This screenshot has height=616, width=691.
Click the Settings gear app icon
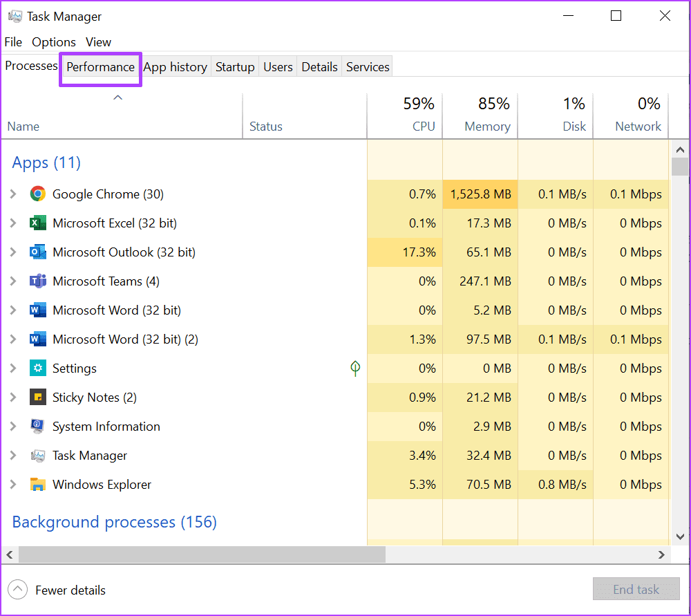pos(38,368)
